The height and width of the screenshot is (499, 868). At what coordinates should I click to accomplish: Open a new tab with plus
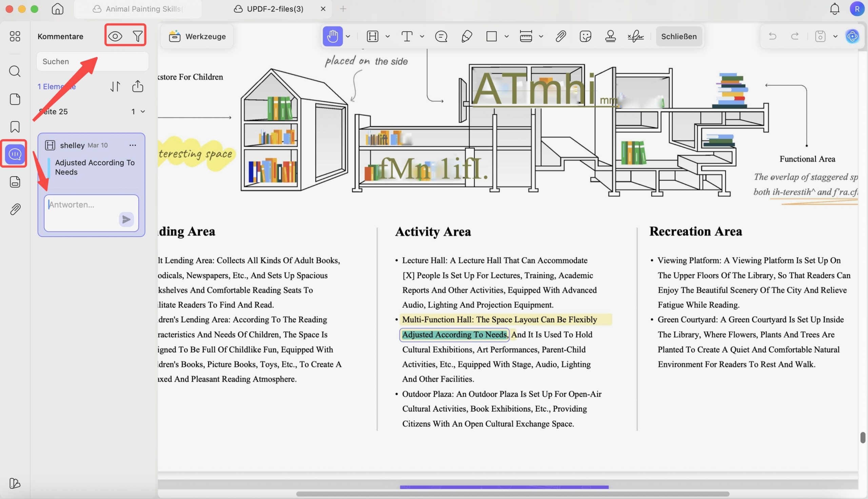343,9
